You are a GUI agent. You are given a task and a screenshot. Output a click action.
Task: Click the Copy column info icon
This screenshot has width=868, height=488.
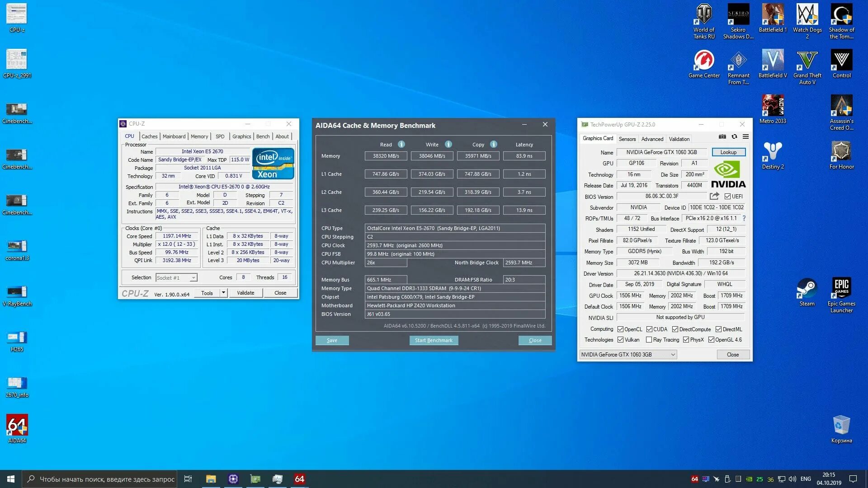494,144
